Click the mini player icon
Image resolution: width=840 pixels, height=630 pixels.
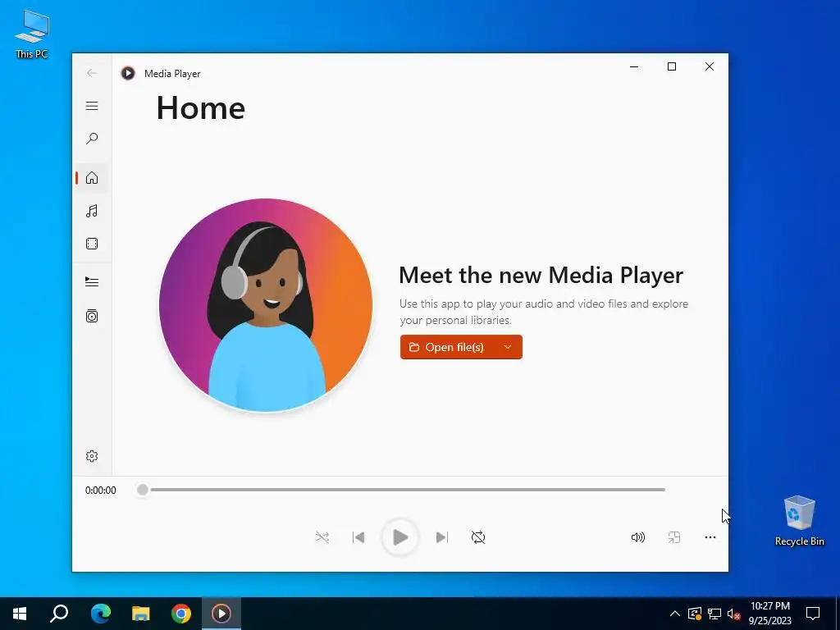pos(674,536)
